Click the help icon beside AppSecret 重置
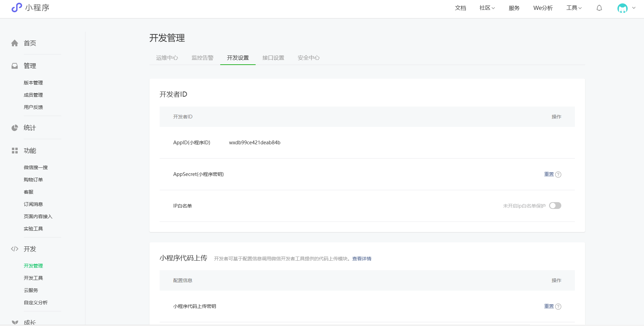Viewport: 644px width, 326px height. point(558,175)
